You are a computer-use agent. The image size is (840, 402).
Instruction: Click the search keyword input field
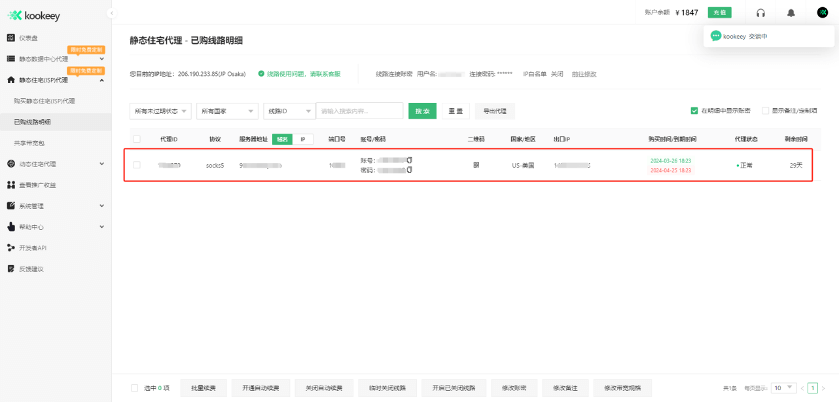[359, 110]
